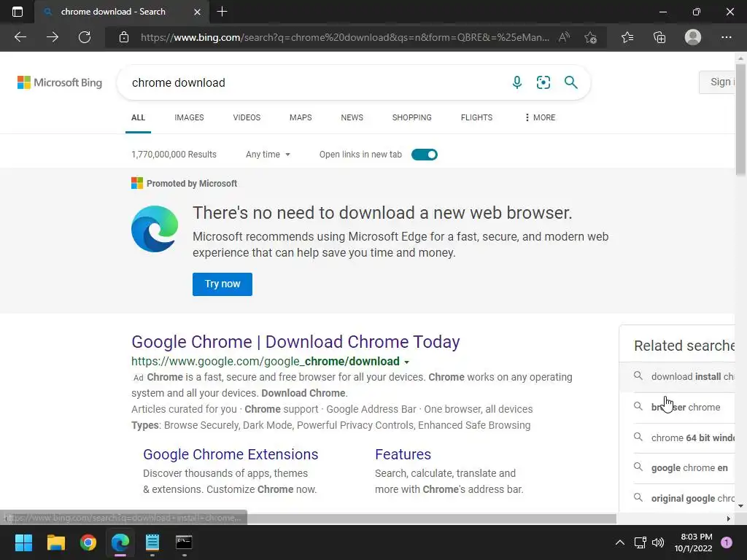747x560 pixels.
Task: Open Command Prompt from taskbar
Action: [184, 542]
